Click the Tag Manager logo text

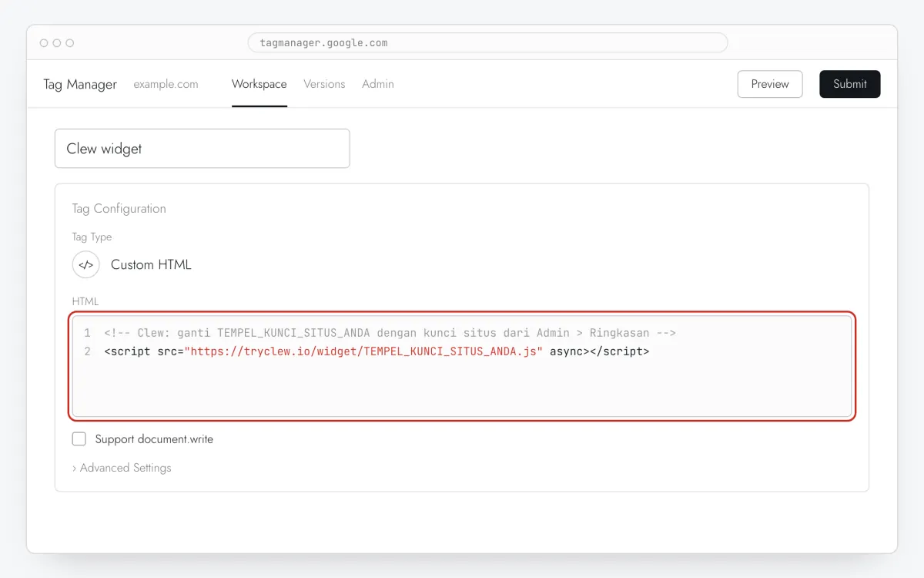tap(80, 84)
